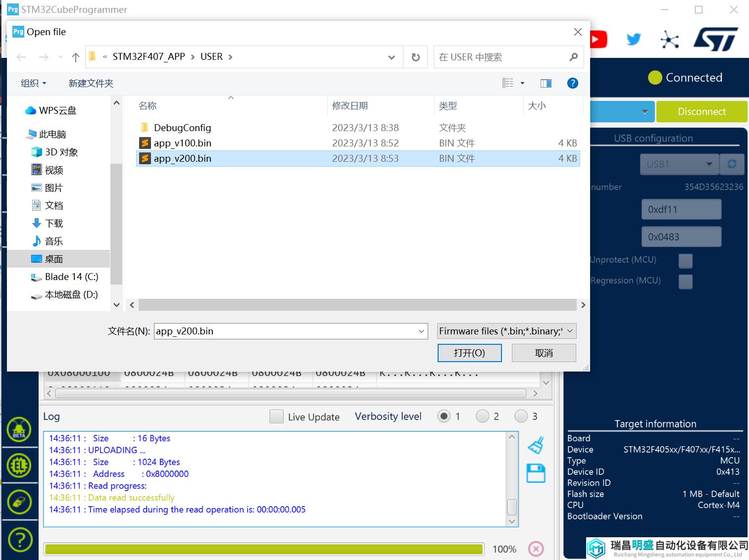749x560 pixels.
Task: Click the green progress bar
Action: [264, 549]
